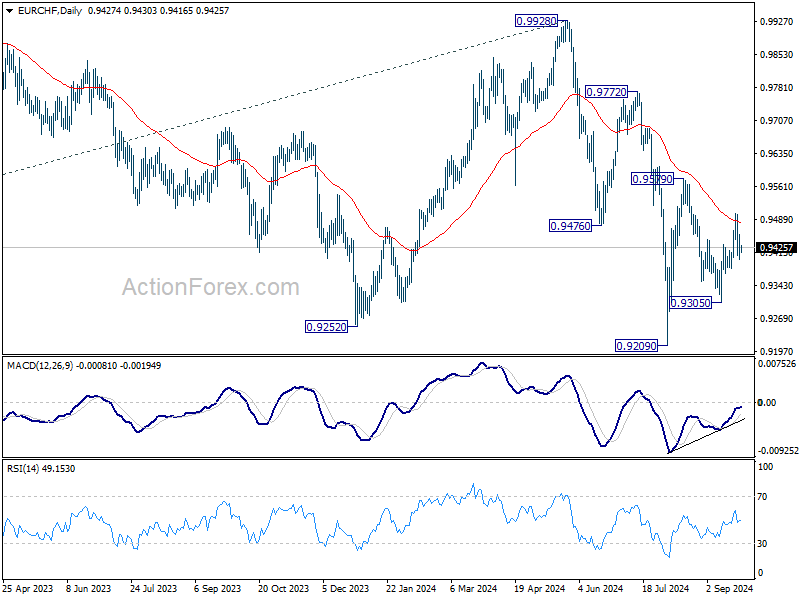Select the 0.92520 price label

(326, 327)
